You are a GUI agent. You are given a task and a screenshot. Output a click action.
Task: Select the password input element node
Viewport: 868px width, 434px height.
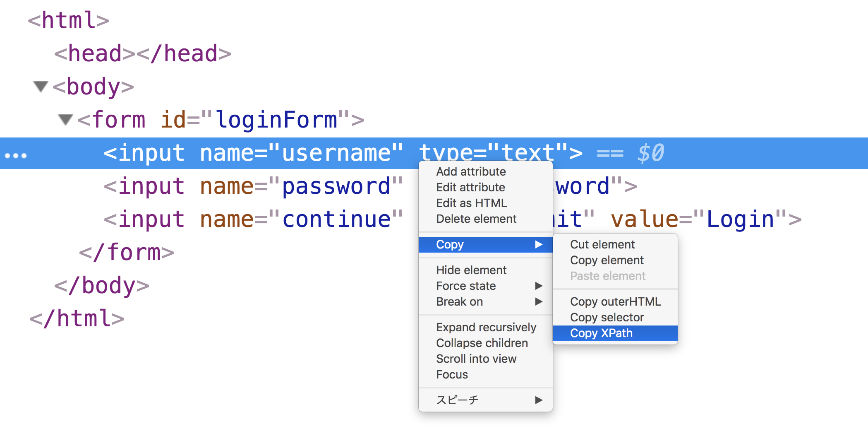248,186
